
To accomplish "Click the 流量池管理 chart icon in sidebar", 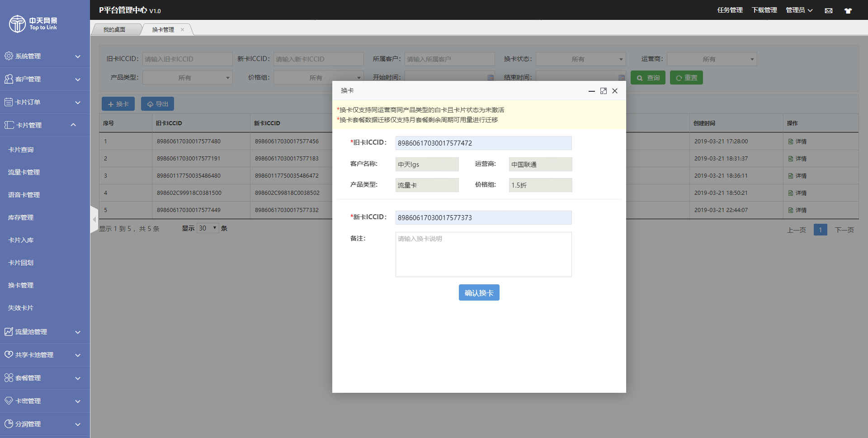I will click(x=9, y=332).
